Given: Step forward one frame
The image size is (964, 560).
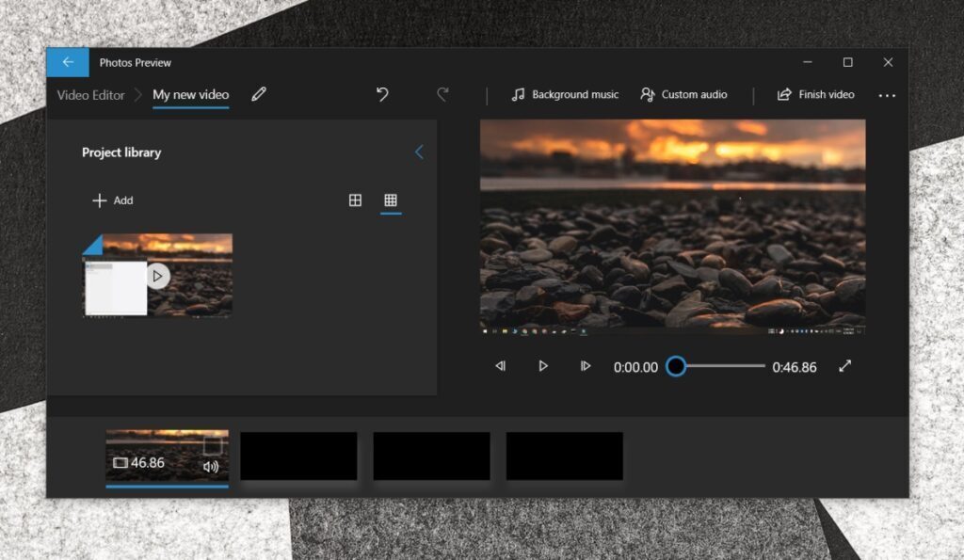Looking at the screenshot, I should pyautogui.click(x=586, y=366).
